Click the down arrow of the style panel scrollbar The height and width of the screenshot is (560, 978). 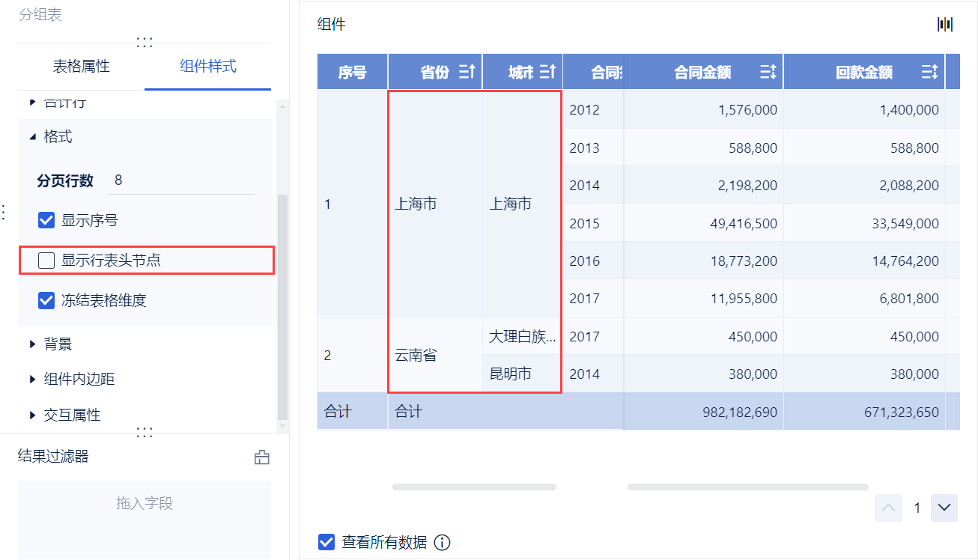click(282, 426)
